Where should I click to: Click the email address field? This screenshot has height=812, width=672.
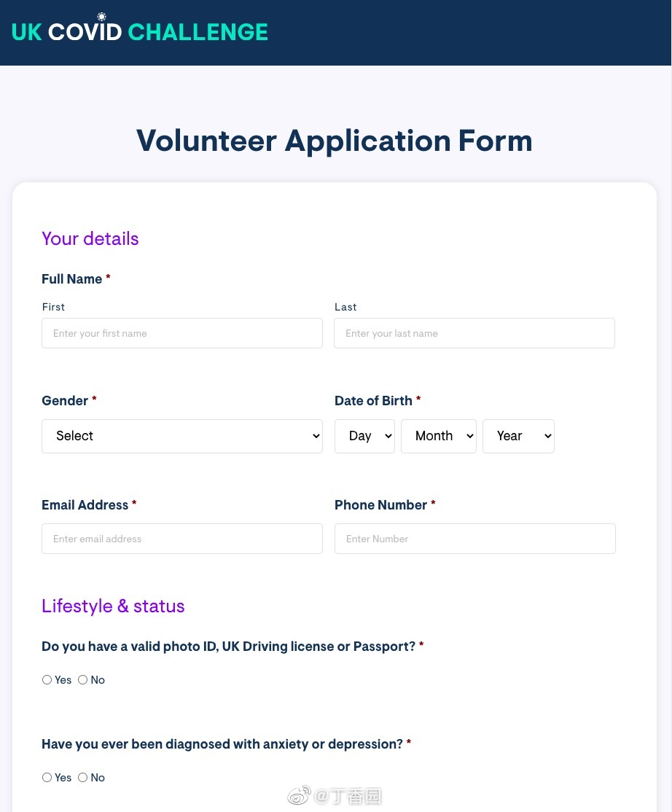click(182, 539)
